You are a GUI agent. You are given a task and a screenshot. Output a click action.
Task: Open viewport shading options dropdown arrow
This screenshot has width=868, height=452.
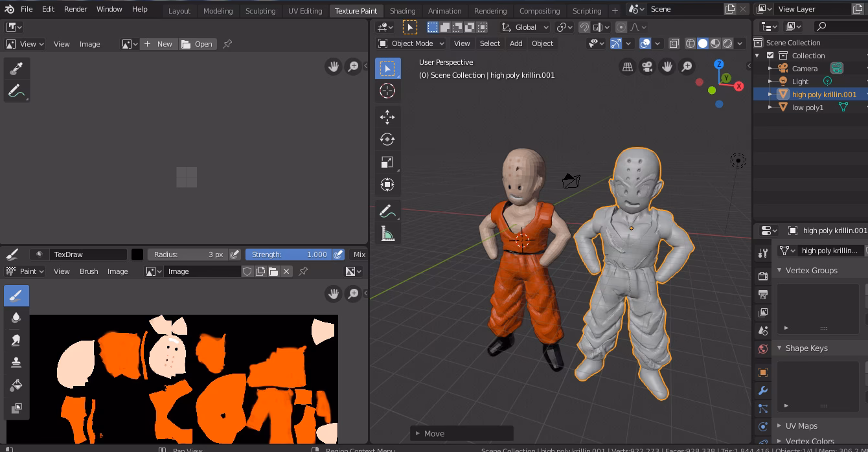(x=741, y=43)
